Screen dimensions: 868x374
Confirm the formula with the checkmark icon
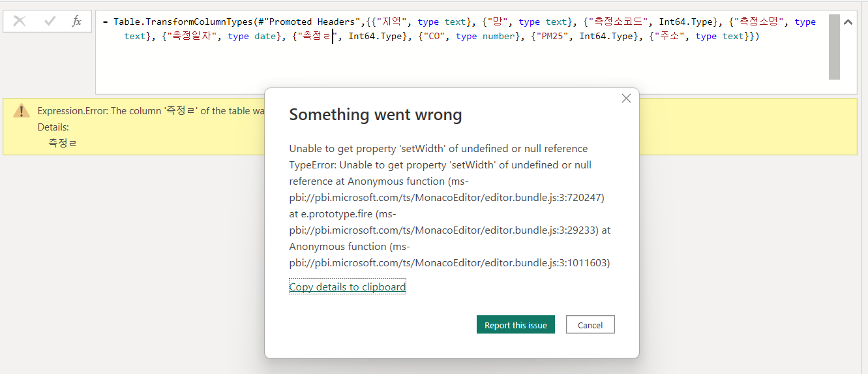[x=50, y=22]
